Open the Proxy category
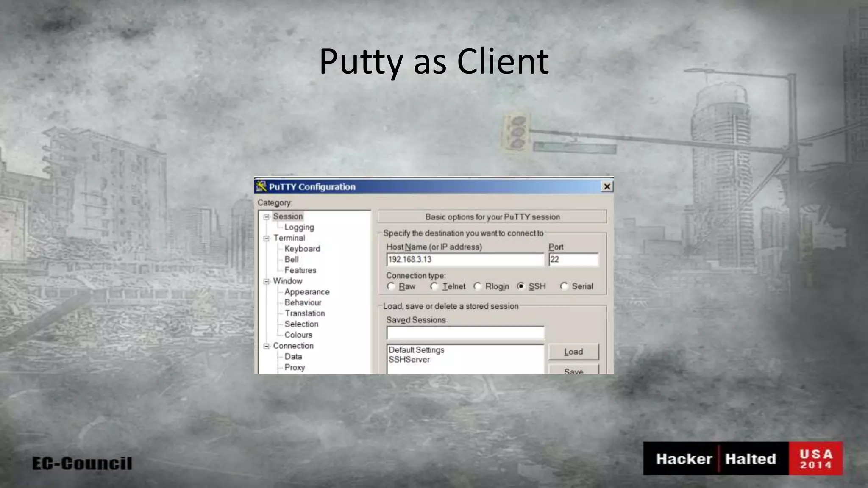The height and width of the screenshot is (488, 868). pos(295,367)
